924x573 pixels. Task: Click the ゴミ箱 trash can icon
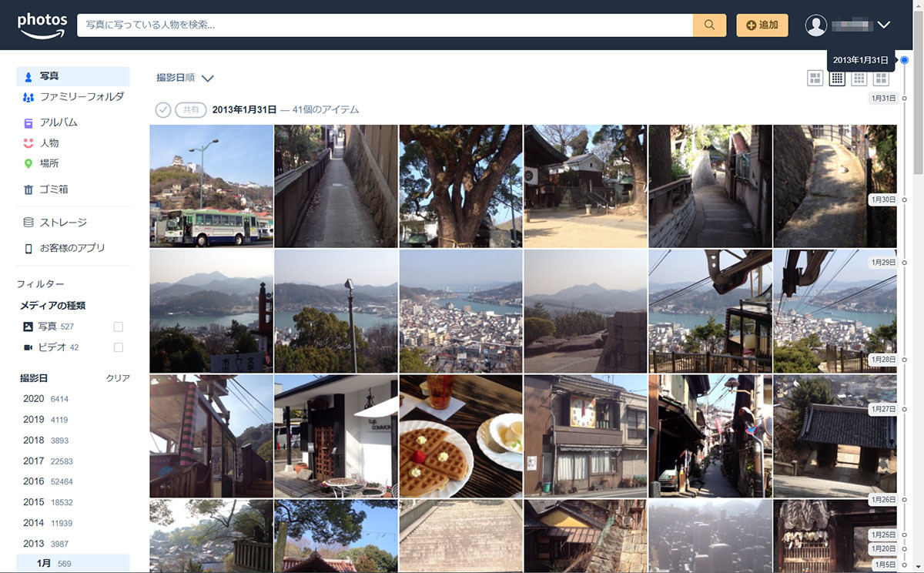coord(28,189)
